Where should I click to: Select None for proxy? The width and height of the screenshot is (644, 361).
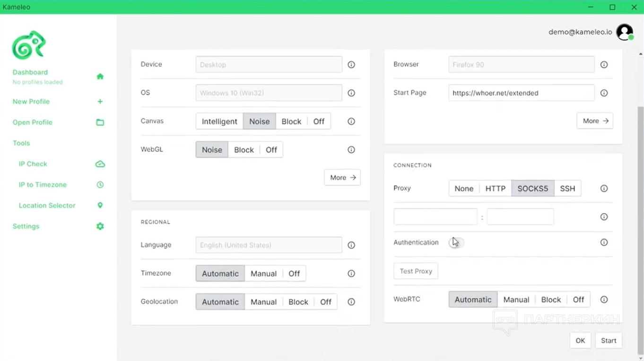pos(464,189)
